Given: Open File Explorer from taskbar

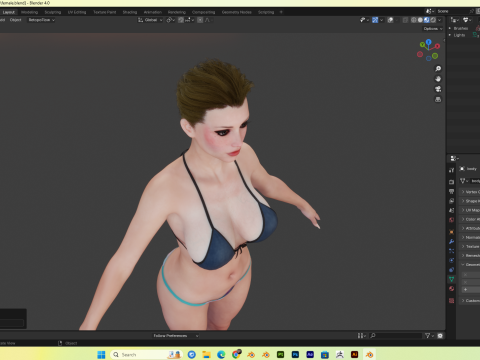Looking at the screenshot, I should (x=206, y=355).
